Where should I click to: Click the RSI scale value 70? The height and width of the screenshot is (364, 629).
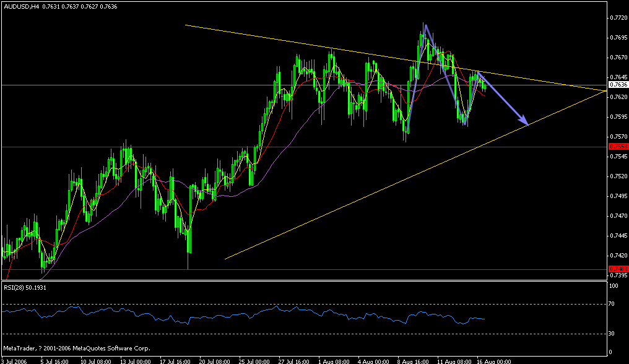click(x=611, y=304)
